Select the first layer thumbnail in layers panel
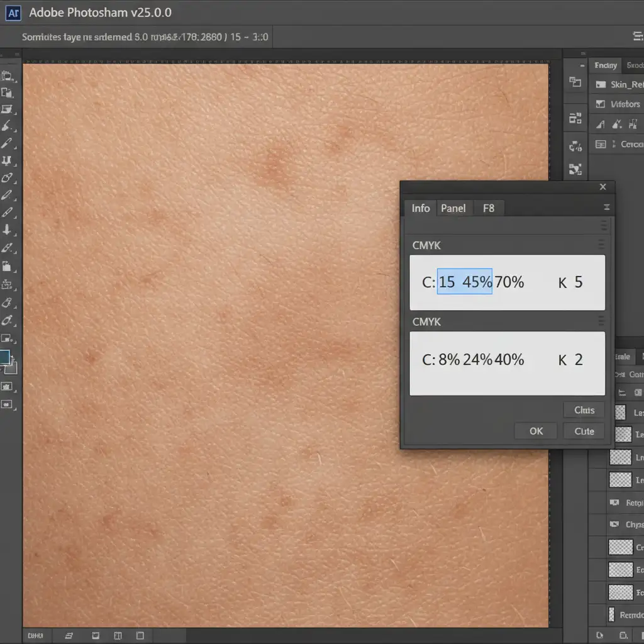Screen dimensions: 644x644 (620, 413)
